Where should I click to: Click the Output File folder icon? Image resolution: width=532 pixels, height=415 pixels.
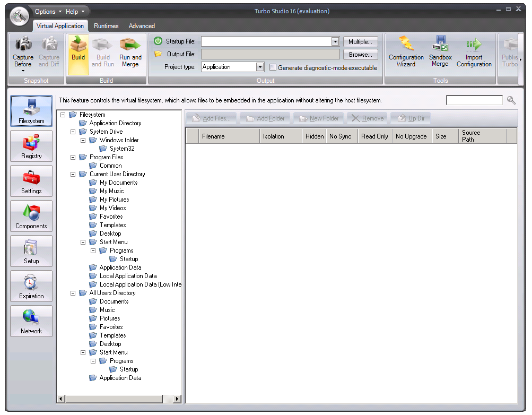tap(158, 54)
